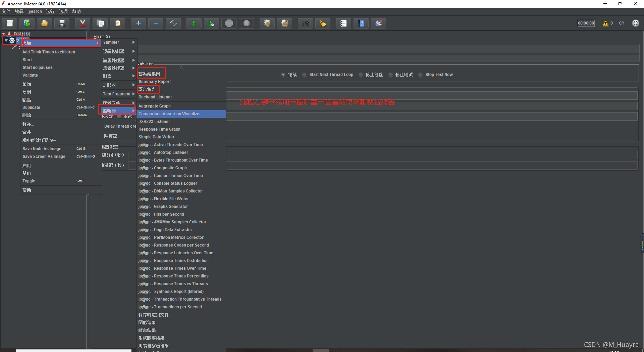This screenshot has width=644, height=352.
Task: Reset search with brush icon
Action: click(323, 23)
